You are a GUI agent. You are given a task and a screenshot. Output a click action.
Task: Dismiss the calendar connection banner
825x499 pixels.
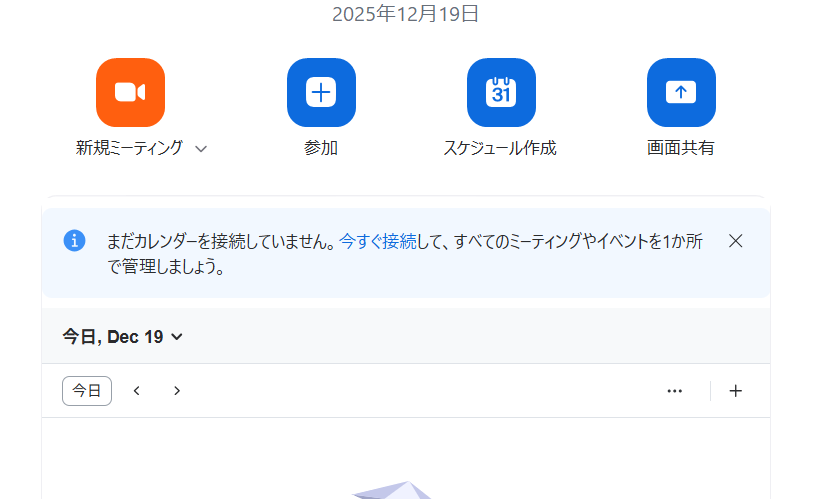[736, 241]
